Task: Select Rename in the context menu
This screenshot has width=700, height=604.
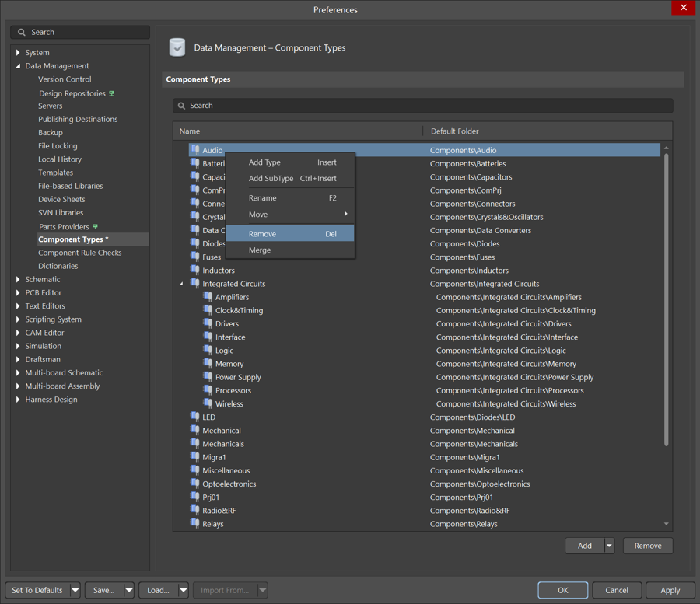Action: [x=290, y=198]
